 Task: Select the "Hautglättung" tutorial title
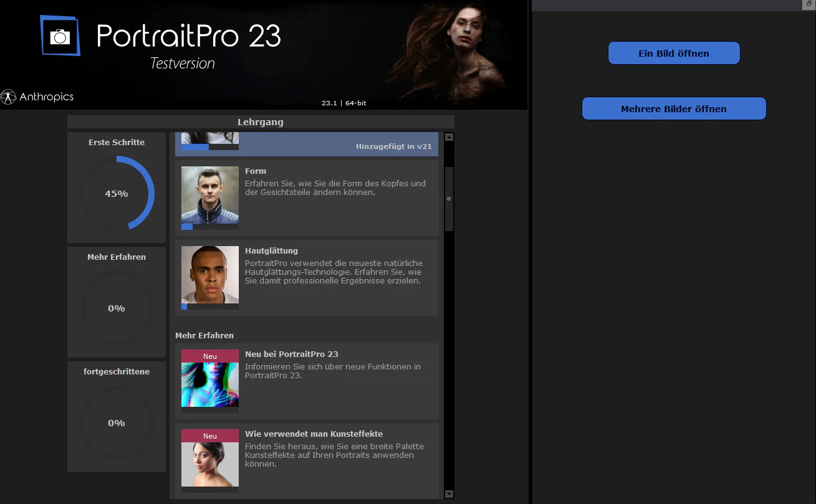point(271,250)
